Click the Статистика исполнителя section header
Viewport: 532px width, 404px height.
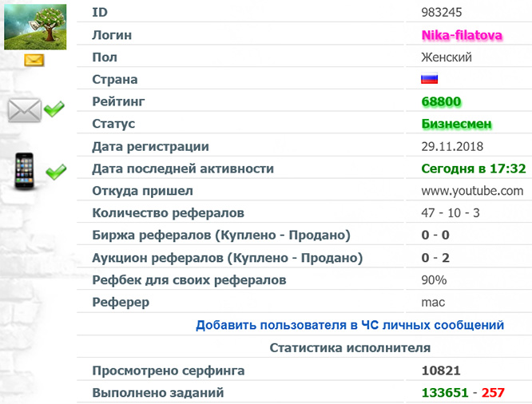[x=350, y=347]
